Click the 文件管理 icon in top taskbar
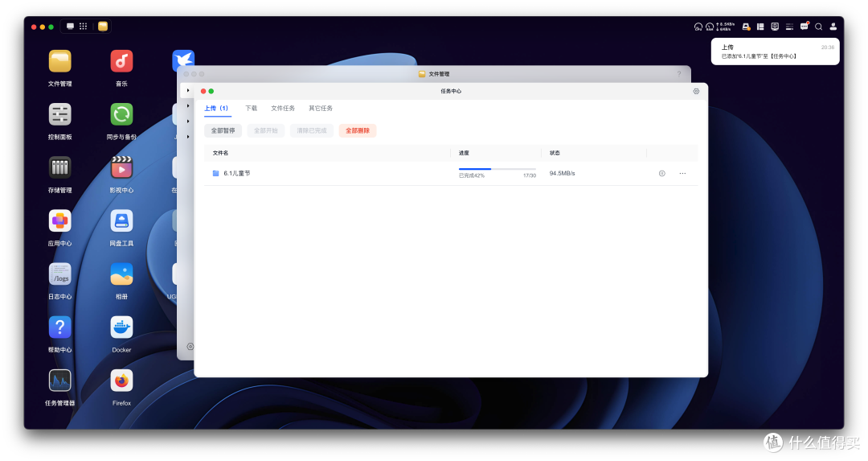 coord(103,26)
